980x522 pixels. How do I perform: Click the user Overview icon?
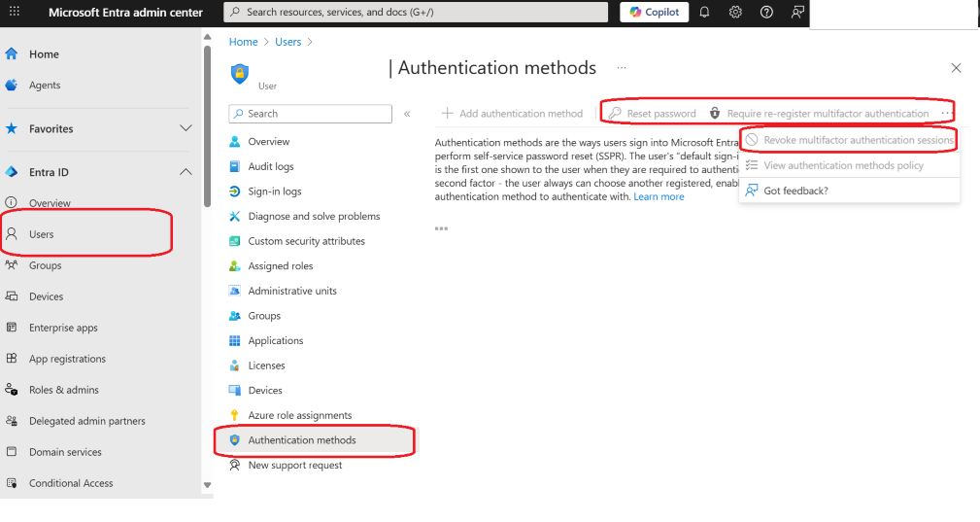[x=235, y=141]
